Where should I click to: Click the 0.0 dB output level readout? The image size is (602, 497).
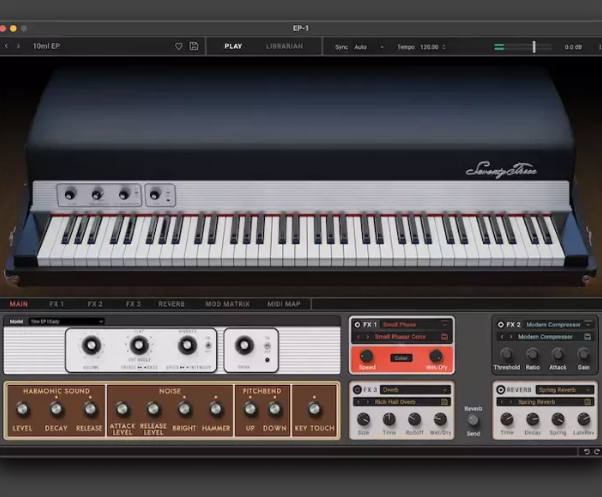(x=573, y=47)
